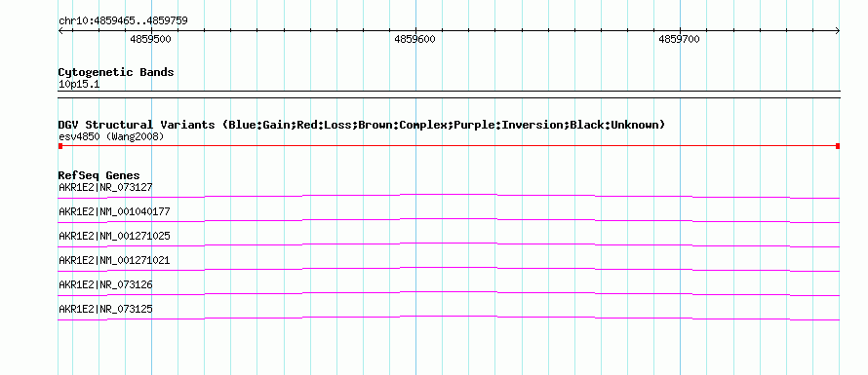Click the magenta line under NR_073125
The width and height of the screenshot is (868, 375).
[x=449, y=318]
